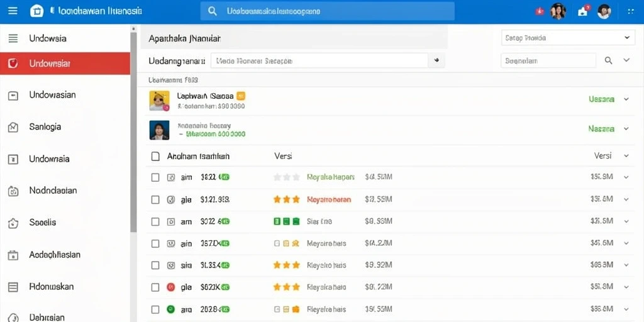Viewport: 644px width, 322px height.
Task: Expand the chevron beside the right Versi header
Action: coord(626,156)
